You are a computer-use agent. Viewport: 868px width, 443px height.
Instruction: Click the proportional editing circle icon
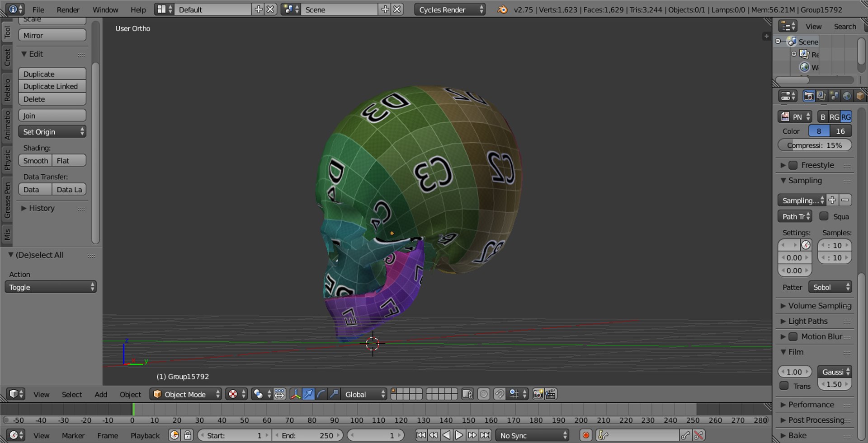[483, 394]
